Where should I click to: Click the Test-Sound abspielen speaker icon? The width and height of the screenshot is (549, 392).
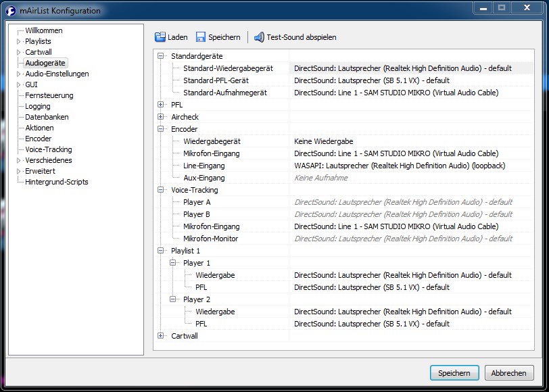pyautogui.click(x=260, y=37)
